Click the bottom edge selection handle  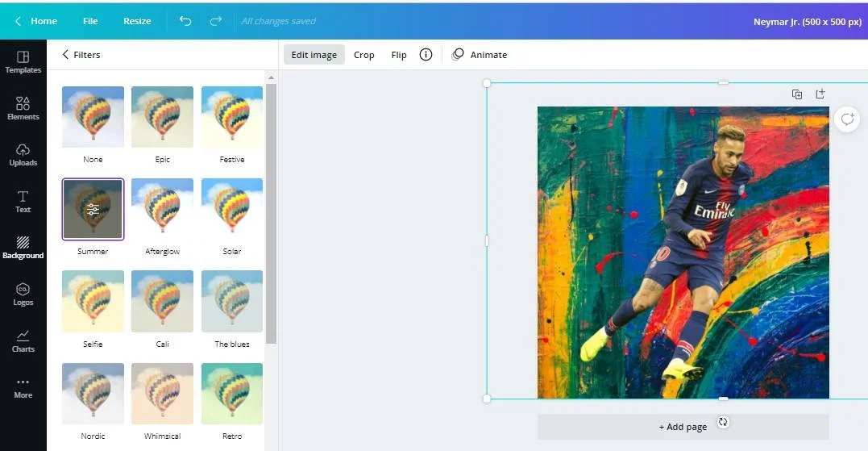[x=723, y=399]
